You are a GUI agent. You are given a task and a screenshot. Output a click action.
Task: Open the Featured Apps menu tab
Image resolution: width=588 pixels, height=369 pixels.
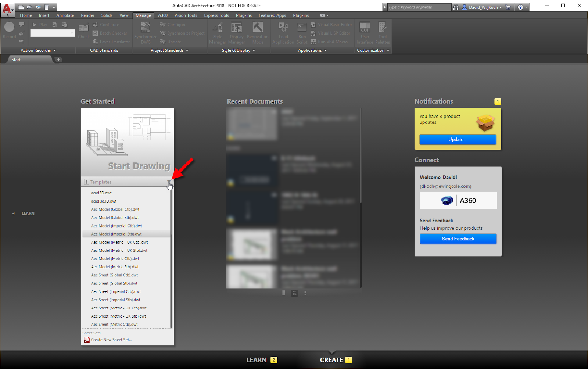[x=272, y=15]
